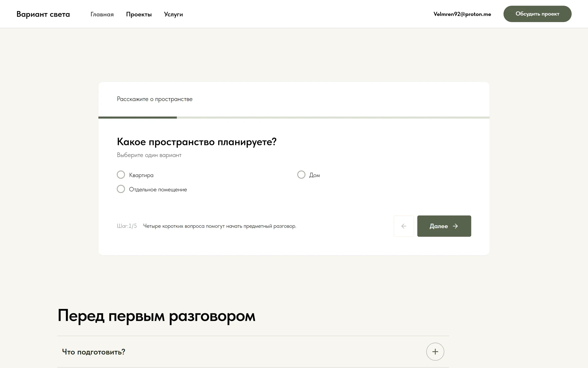Open the Проекты menu item

pyautogui.click(x=139, y=14)
